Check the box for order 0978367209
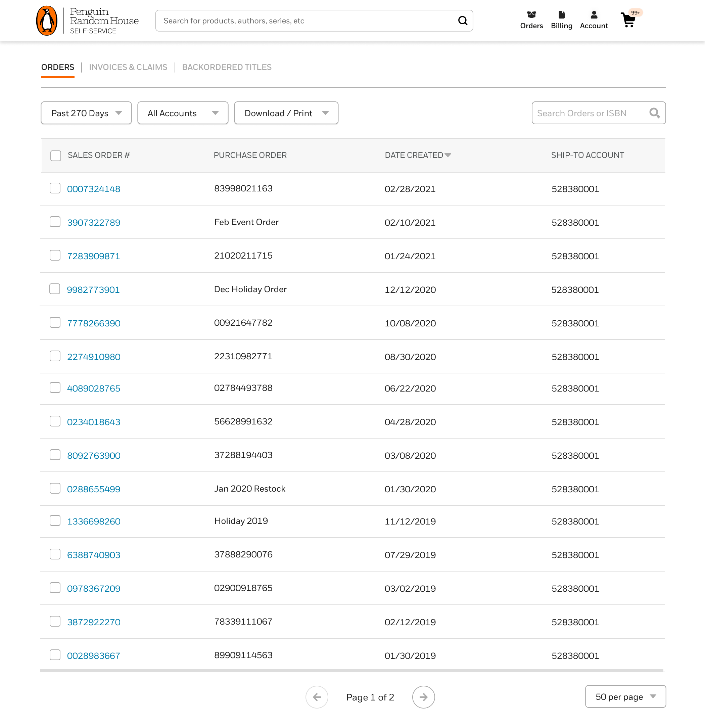This screenshot has height=728, width=705. coord(55,588)
